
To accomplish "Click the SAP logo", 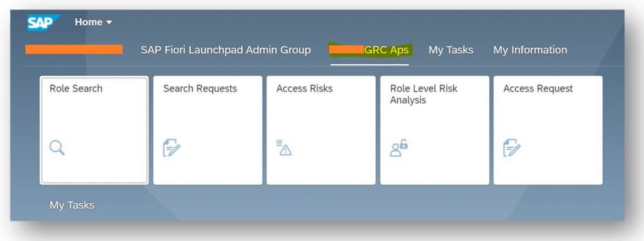I will (43, 22).
